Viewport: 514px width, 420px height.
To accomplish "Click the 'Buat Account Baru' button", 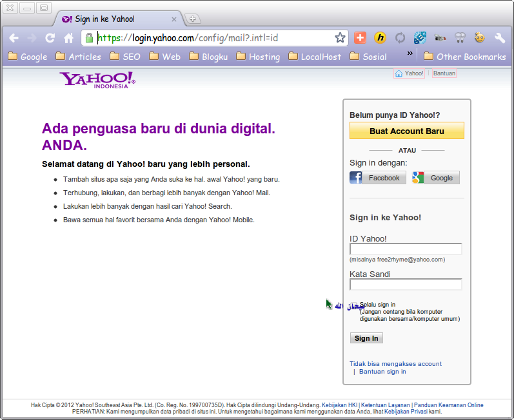I will point(407,131).
